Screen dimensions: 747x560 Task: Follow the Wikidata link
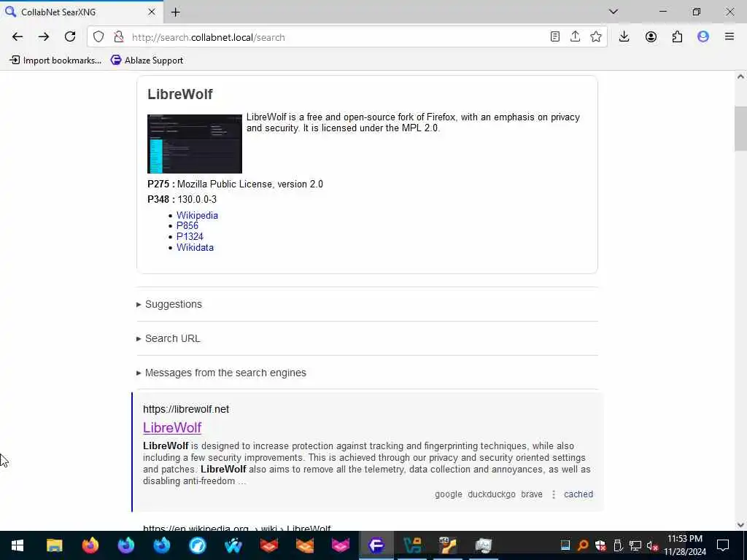(x=195, y=248)
